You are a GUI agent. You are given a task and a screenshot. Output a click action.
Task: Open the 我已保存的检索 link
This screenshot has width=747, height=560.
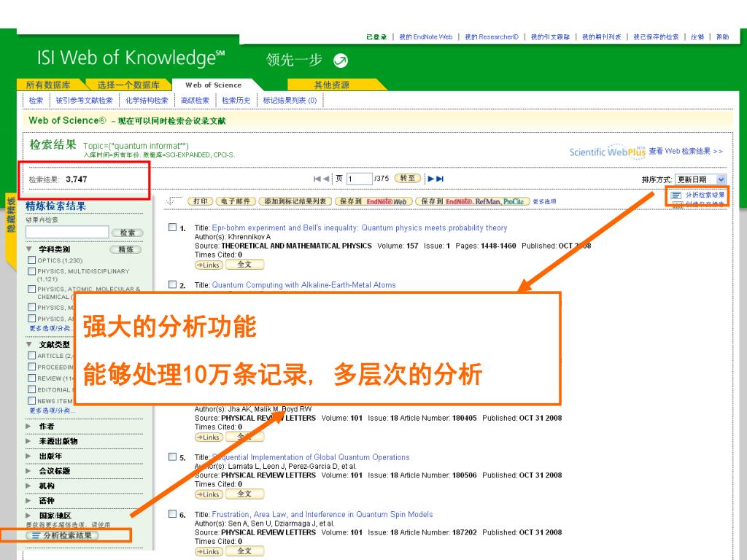pyautogui.click(x=656, y=36)
